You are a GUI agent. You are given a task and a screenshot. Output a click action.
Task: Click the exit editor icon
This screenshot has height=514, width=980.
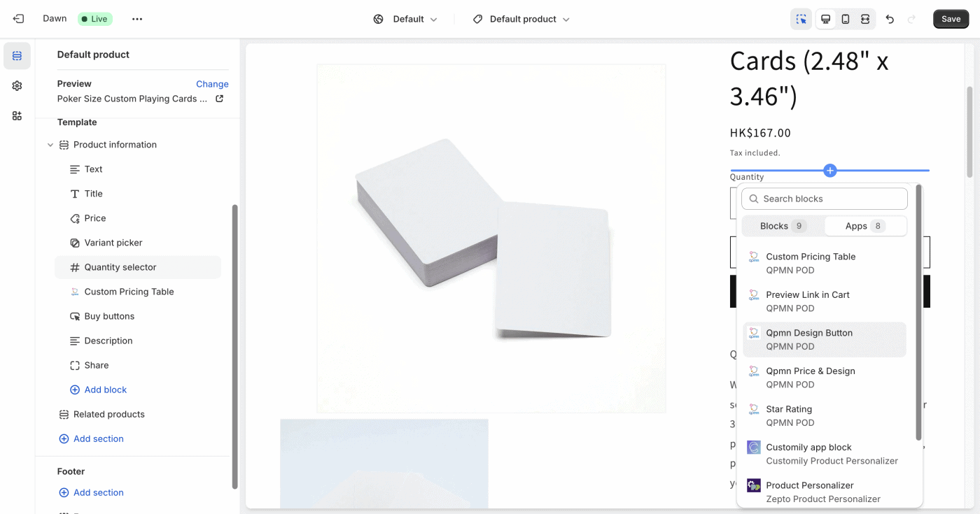pyautogui.click(x=18, y=19)
